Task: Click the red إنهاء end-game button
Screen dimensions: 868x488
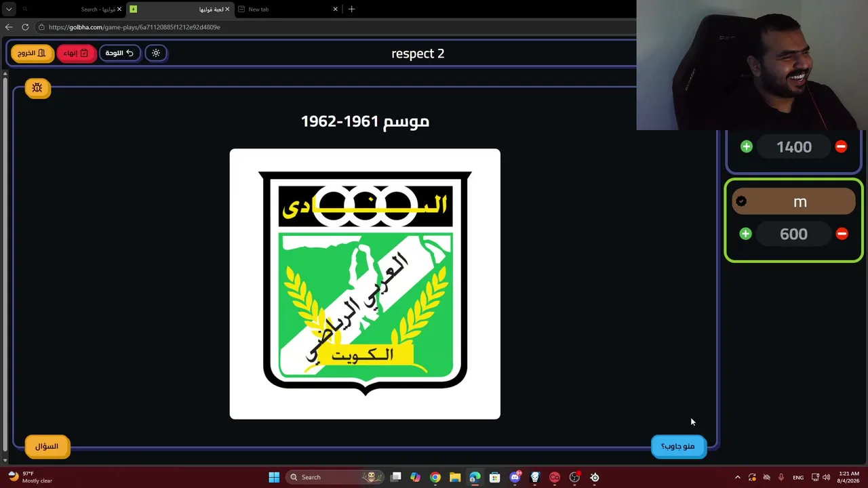Action: pos(76,53)
